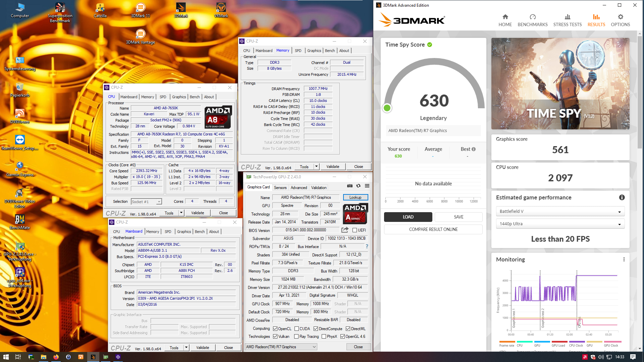Open the DVBViewer desktop icon

20,116
